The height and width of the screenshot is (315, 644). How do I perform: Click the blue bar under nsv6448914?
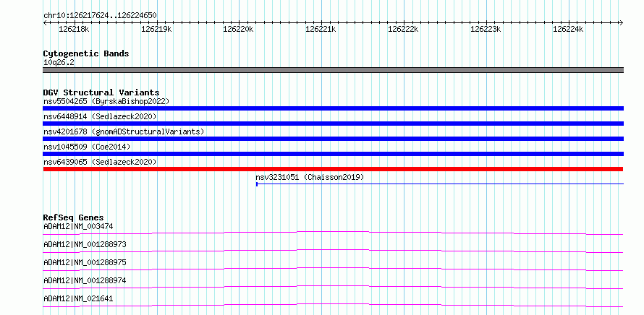click(x=333, y=124)
